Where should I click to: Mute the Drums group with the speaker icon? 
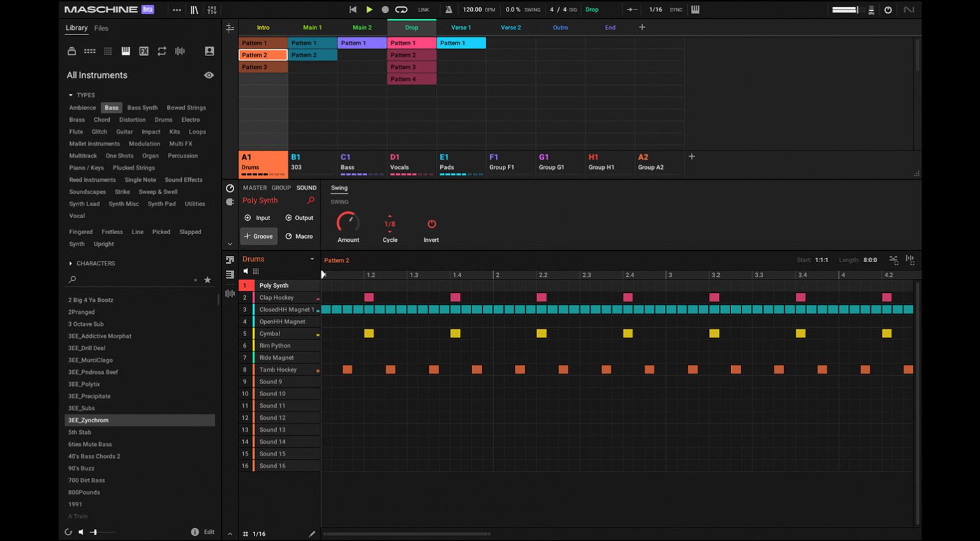coord(246,271)
